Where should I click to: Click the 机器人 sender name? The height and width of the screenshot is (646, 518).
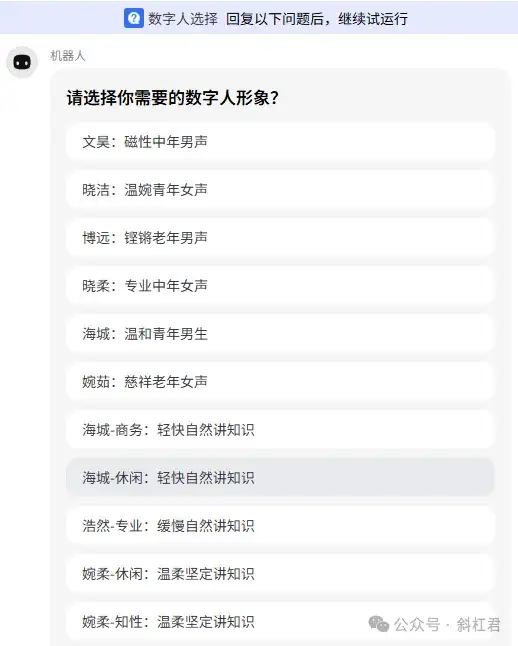click(x=68, y=56)
